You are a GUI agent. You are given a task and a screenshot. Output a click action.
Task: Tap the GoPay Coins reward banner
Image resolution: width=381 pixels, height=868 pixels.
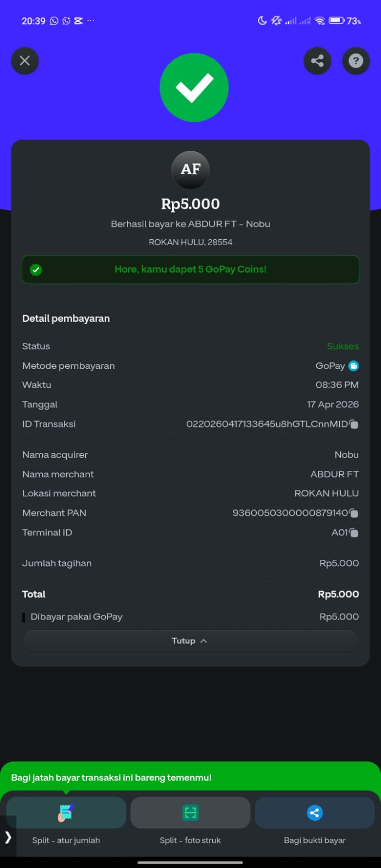point(190,270)
